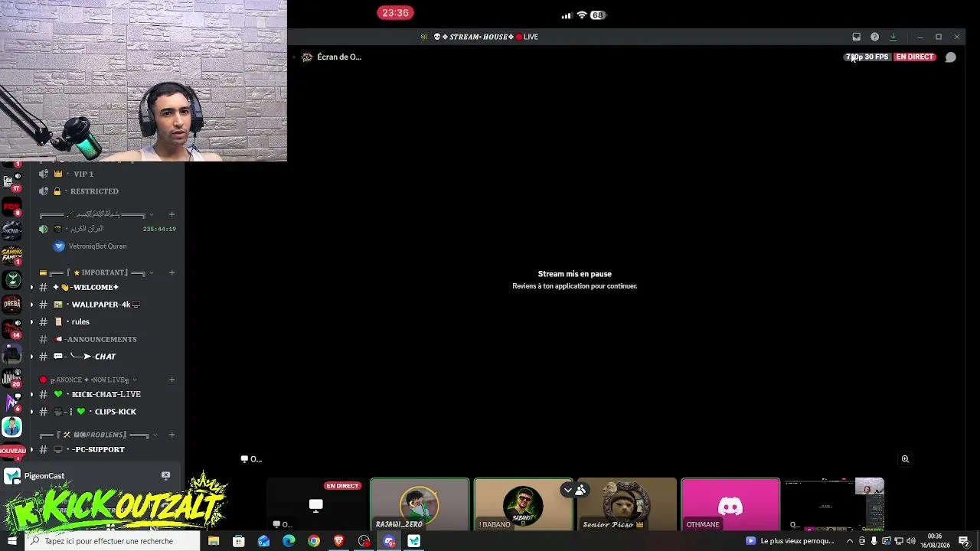
Task: Open the purple server icon with badge 6
Action: [11, 402]
